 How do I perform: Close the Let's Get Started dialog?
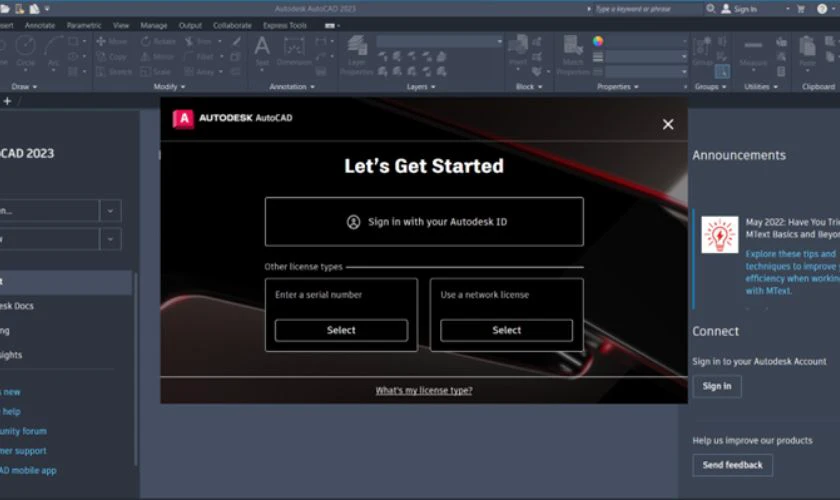click(668, 124)
